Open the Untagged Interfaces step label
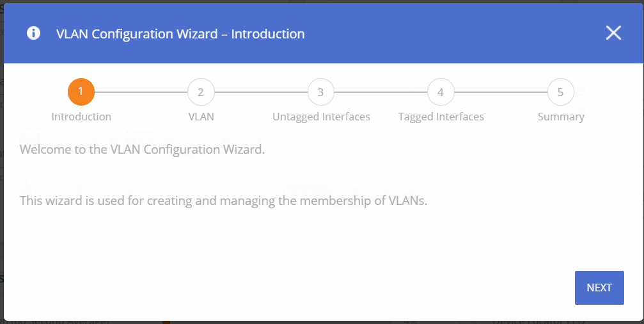The image size is (644, 324). (x=321, y=117)
